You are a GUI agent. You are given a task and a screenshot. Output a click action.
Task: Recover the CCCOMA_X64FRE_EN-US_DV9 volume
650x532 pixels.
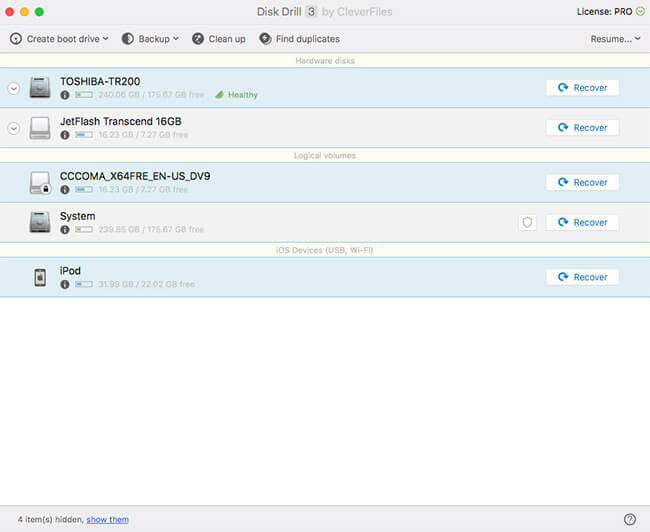click(x=582, y=182)
